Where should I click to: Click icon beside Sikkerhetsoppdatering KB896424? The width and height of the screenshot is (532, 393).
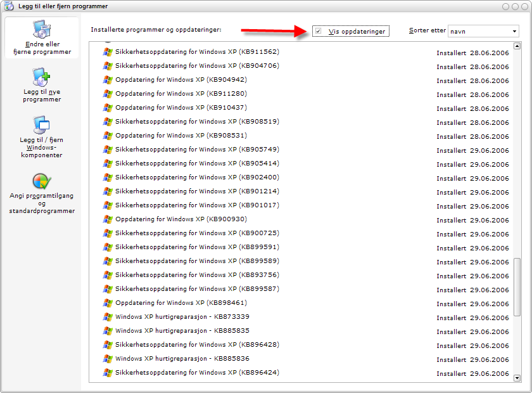tap(108, 373)
